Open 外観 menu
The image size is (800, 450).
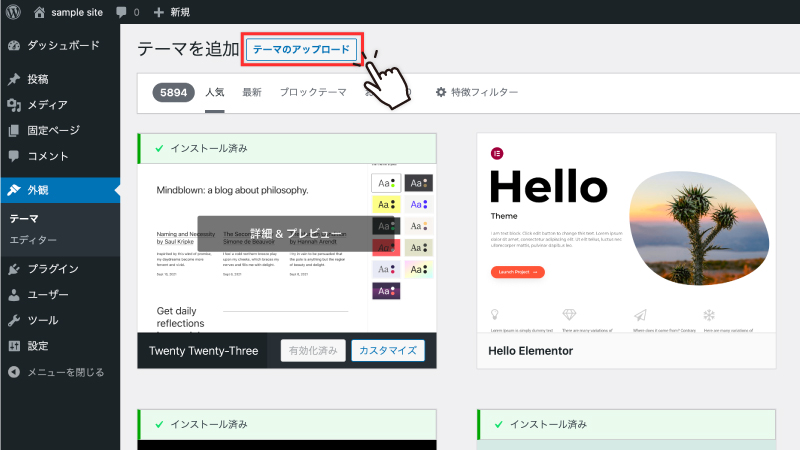coord(38,190)
